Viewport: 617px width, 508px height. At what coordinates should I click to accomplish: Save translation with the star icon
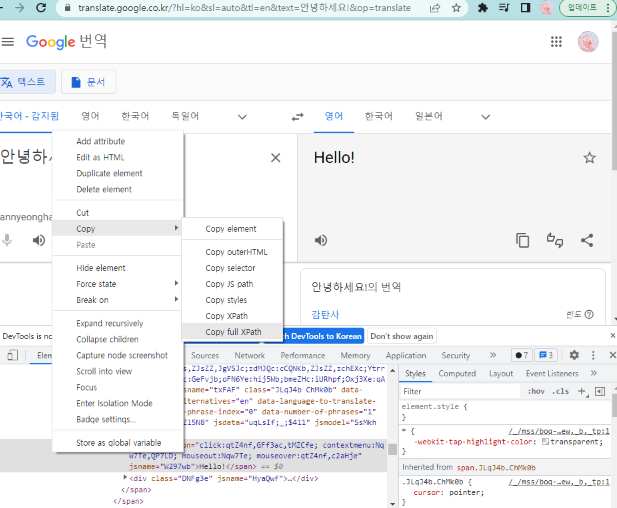[589, 158]
